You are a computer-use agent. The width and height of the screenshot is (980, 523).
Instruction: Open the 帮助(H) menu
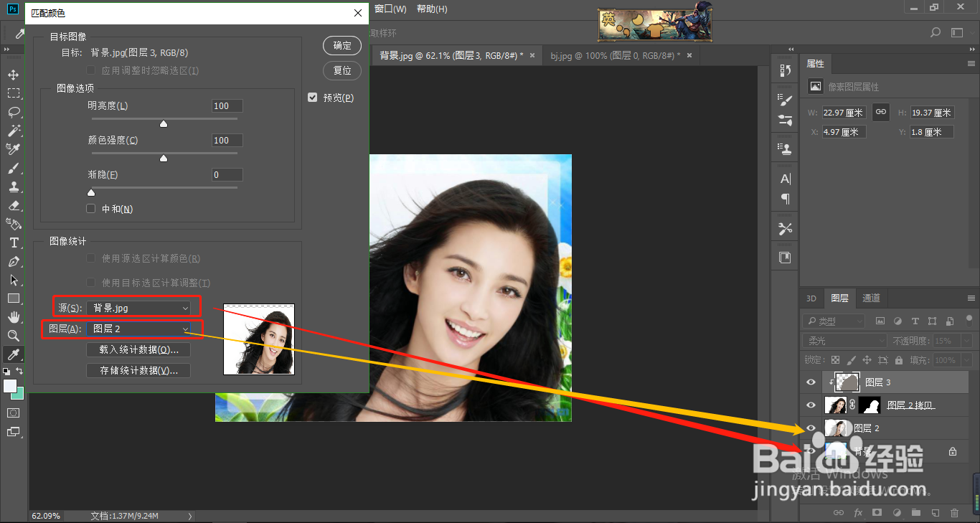click(x=431, y=9)
